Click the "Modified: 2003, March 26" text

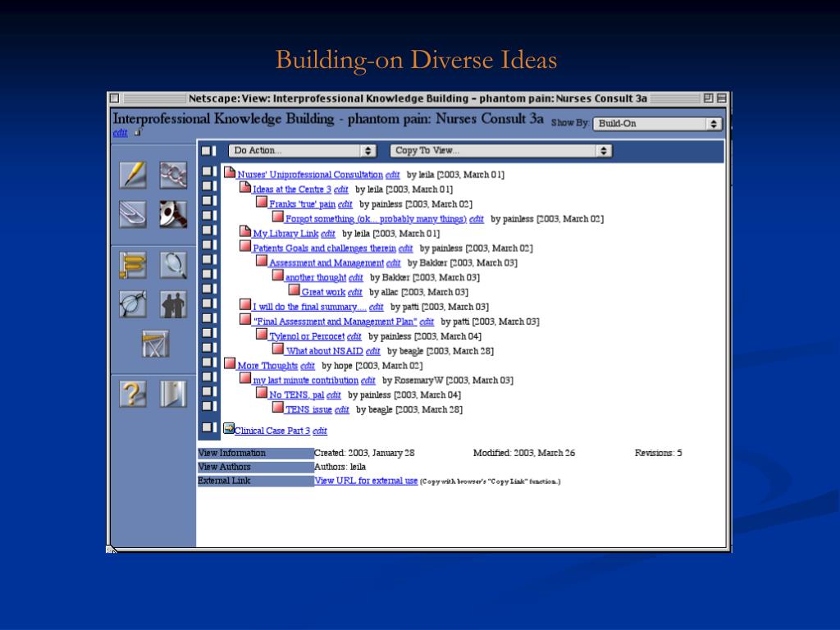tap(524, 453)
